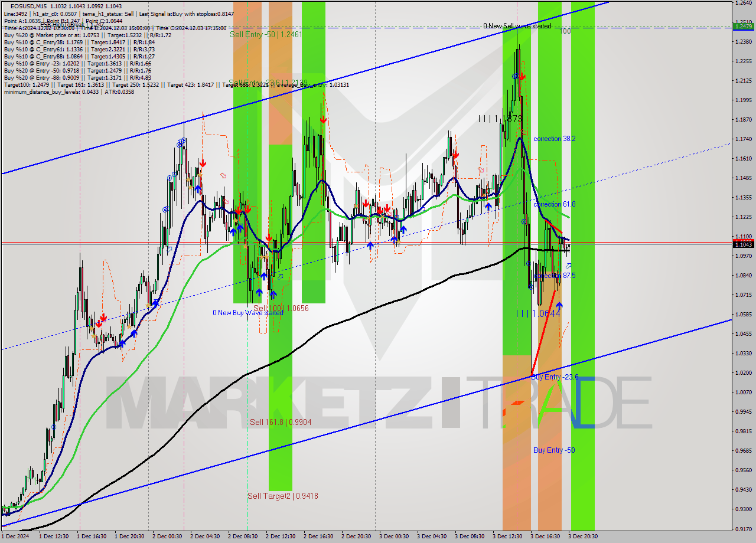Click the 1.0200 price axis value
The image size is (756, 543).
pos(744,372)
